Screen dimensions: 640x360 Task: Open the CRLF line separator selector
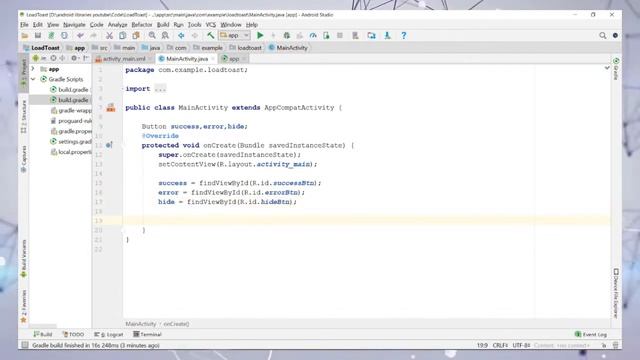click(500, 345)
